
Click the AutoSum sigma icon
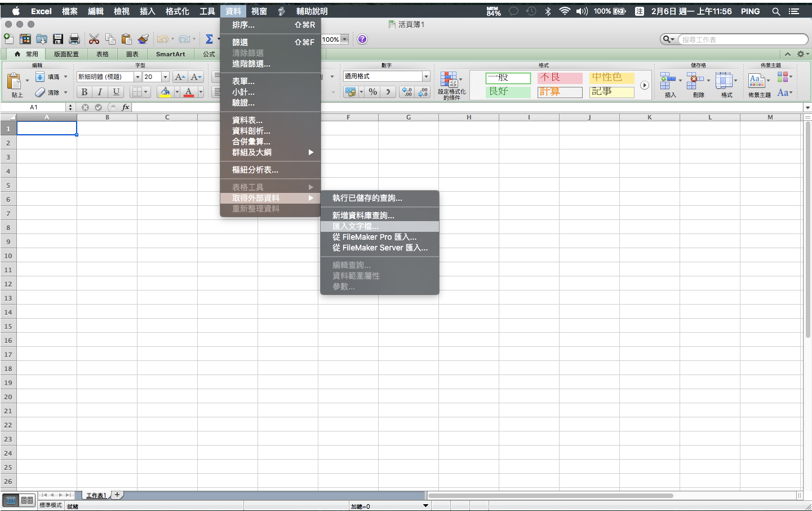209,39
